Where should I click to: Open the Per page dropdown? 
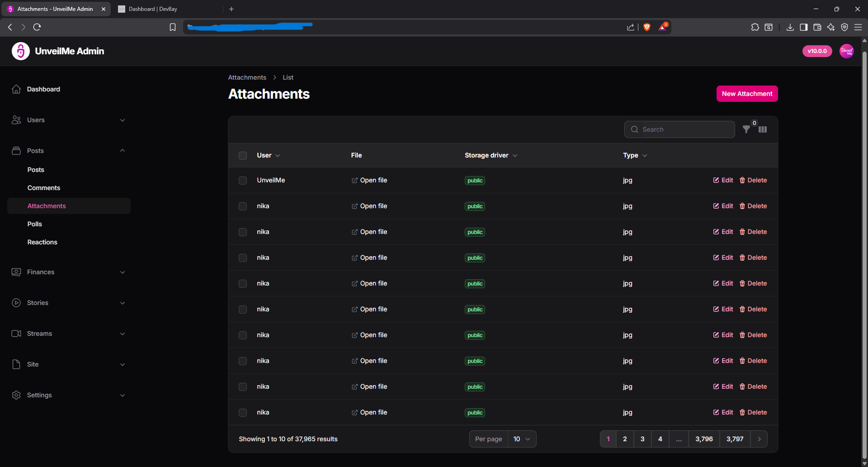pyautogui.click(x=522, y=438)
